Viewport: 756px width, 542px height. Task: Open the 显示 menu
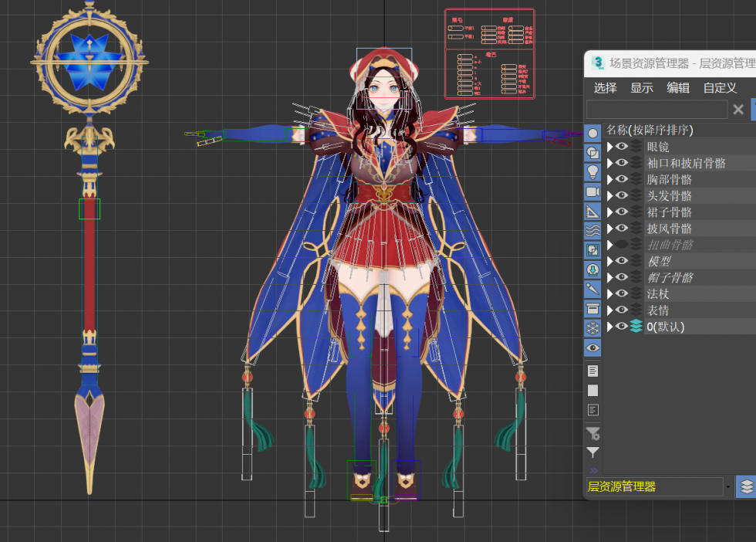click(x=642, y=88)
